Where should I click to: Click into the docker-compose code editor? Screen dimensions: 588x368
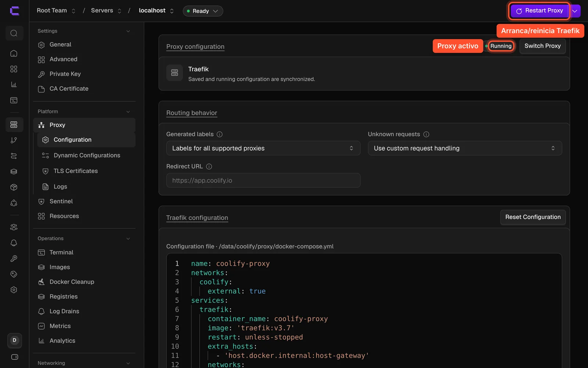(364, 311)
